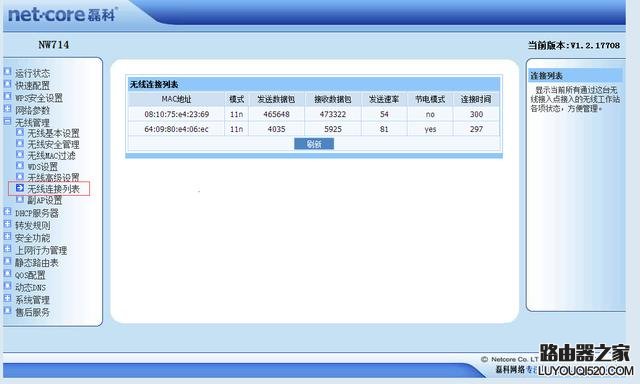Expand the 转发规则 plus icon
The height and width of the screenshot is (384, 640).
(x=7, y=224)
